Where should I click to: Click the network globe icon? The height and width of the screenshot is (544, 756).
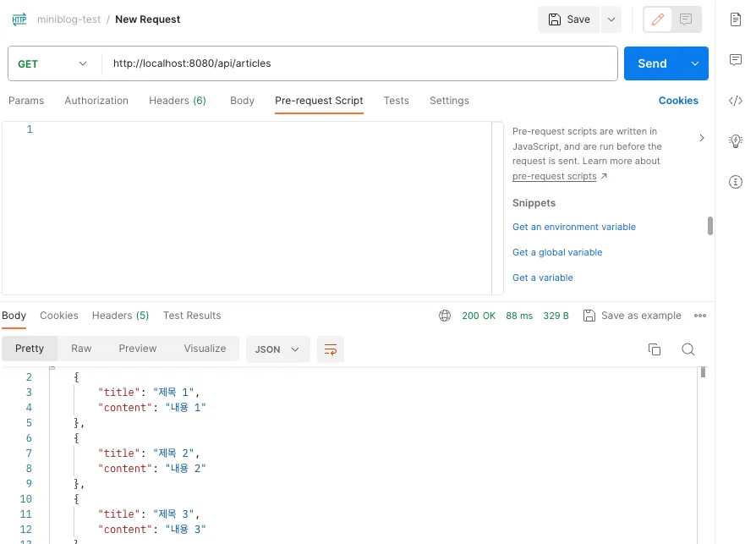click(445, 316)
